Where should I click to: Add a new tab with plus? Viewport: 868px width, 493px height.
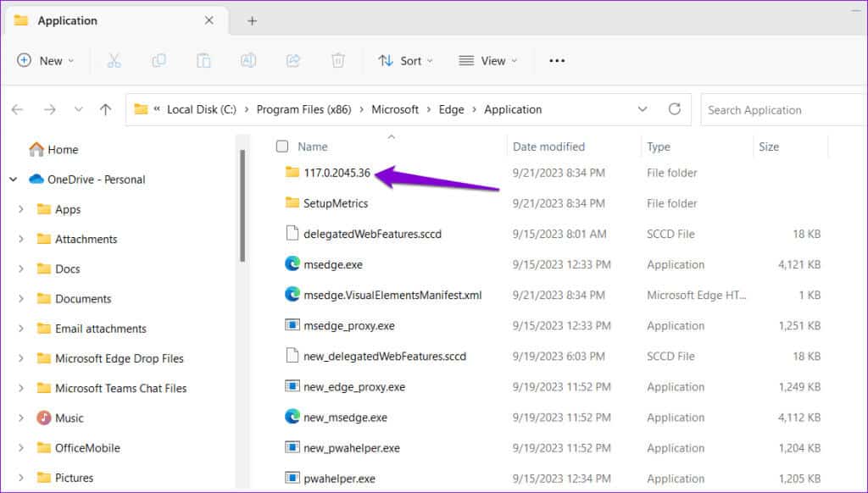(252, 21)
